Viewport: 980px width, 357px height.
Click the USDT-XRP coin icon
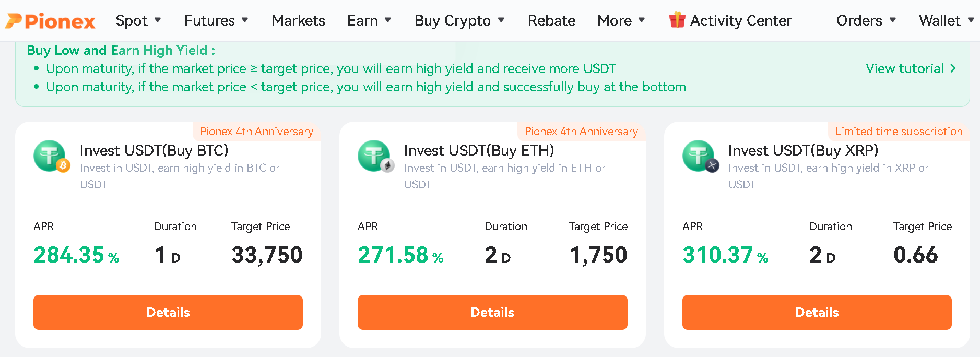coord(700,156)
